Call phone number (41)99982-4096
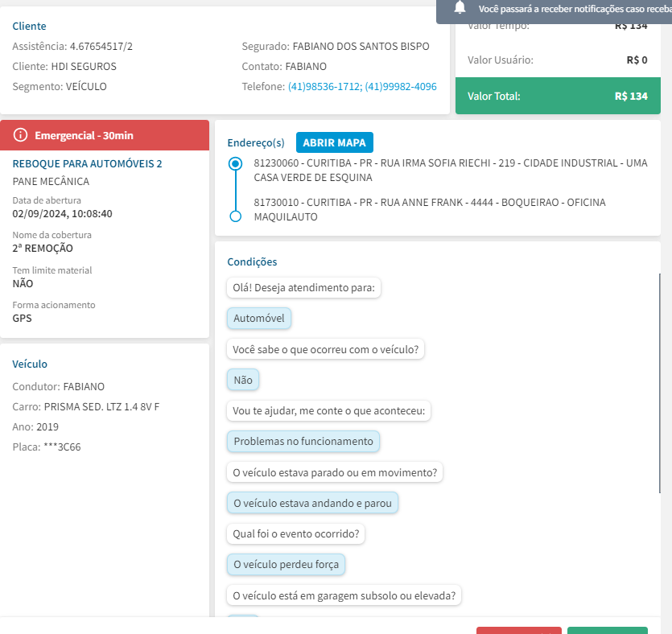This screenshot has height=634, width=672. pos(401,87)
